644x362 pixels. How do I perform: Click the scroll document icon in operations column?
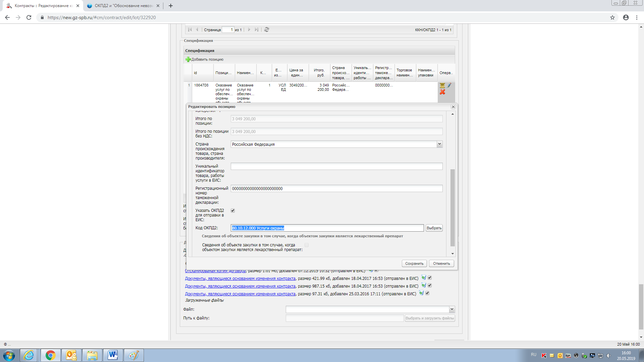(442, 85)
